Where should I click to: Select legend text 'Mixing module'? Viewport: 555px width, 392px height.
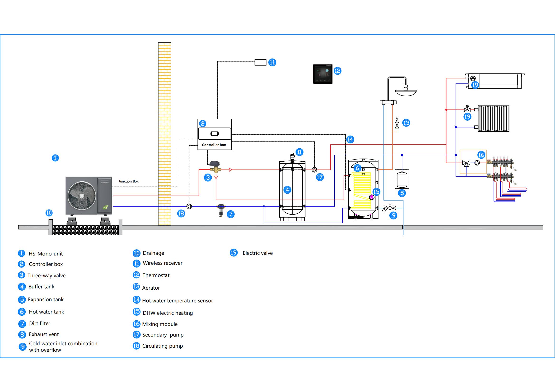click(160, 324)
